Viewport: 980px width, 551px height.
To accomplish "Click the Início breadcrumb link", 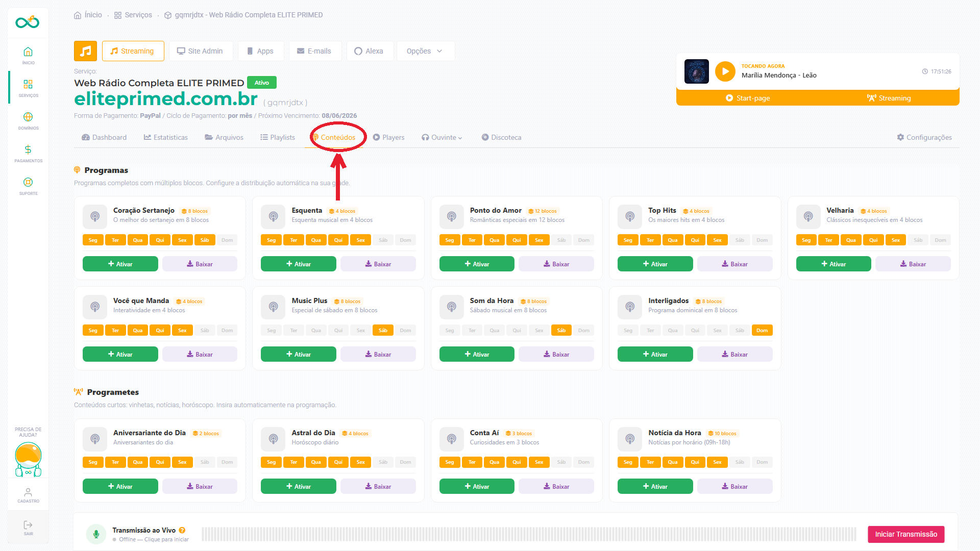I will point(88,15).
